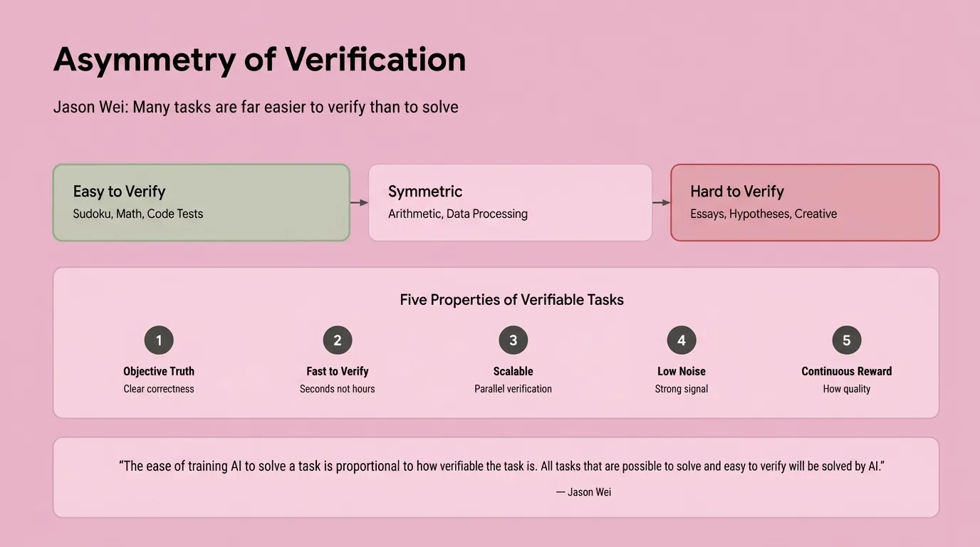Click arrow between Easy and Symmetric boxes
The height and width of the screenshot is (547, 980).
359,203
